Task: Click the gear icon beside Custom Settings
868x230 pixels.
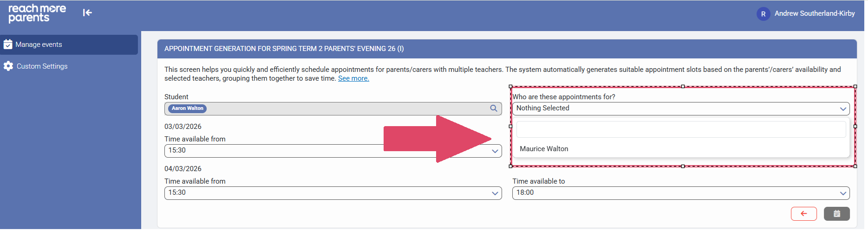Action: (8, 66)
